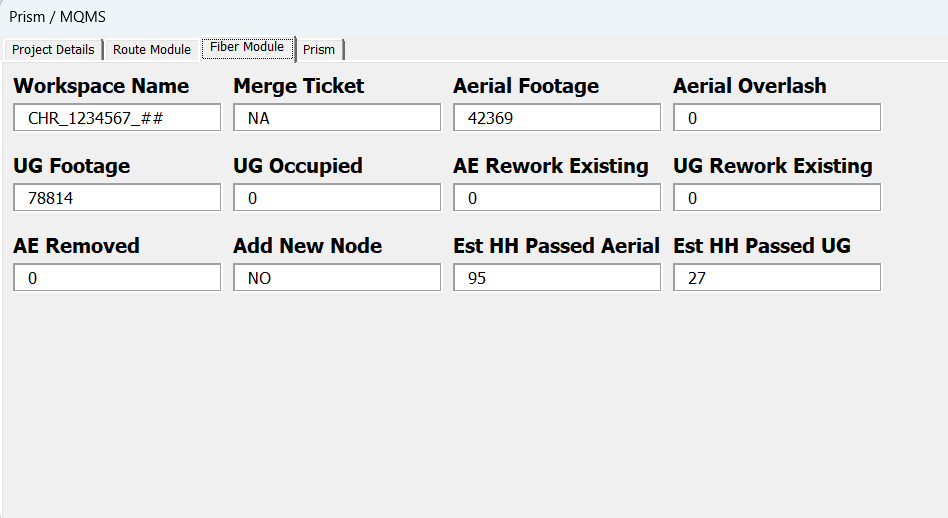Image resolution: width=948 pixels, height=518 pixels.
Task: Click the AE Removed text field
Action: coord(117,278)
